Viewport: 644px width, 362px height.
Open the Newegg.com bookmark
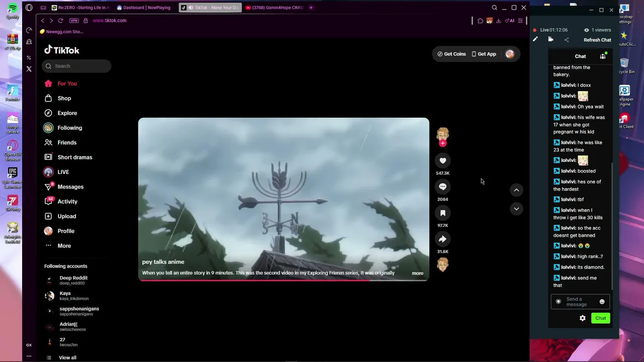(61, 32)
